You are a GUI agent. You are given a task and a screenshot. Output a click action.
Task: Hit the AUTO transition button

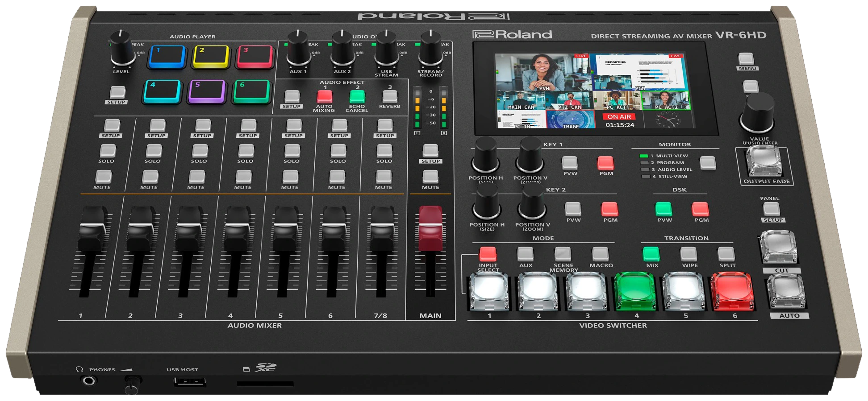[x=787, y=291]
